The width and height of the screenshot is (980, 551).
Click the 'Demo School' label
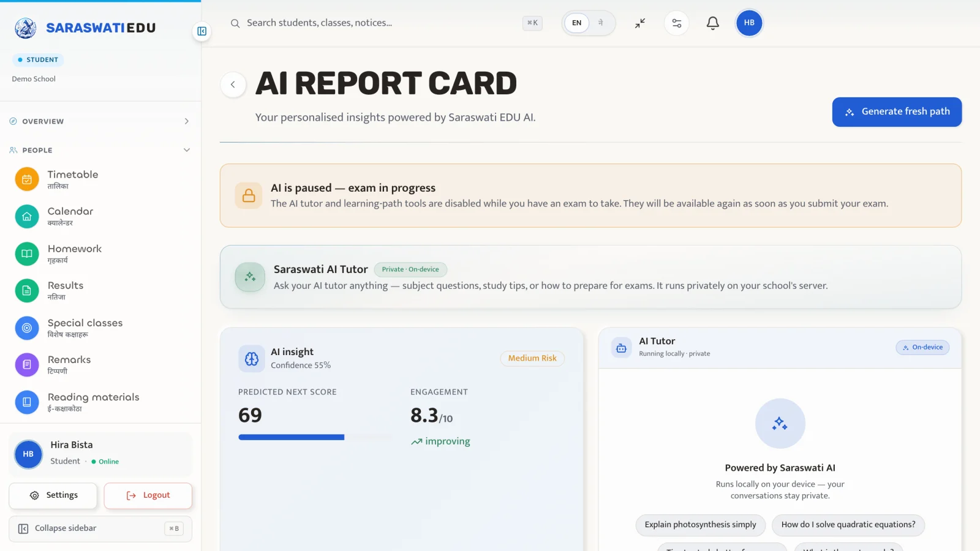click(34, 79)
